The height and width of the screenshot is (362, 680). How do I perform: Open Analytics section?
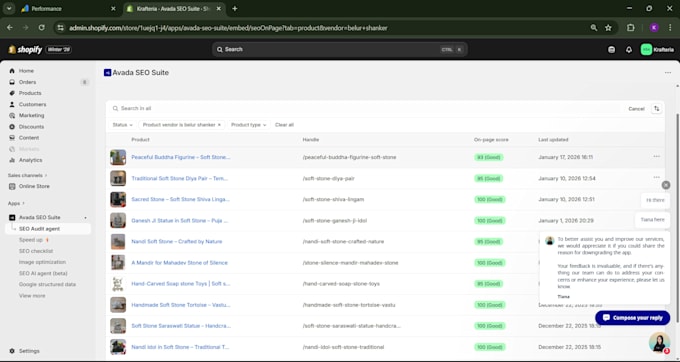pos(30,160)
